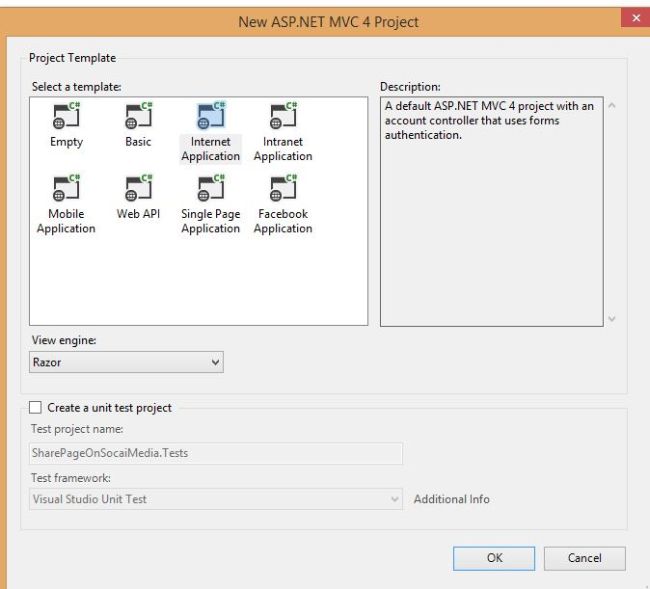Select the Empty project template icon

66,117
